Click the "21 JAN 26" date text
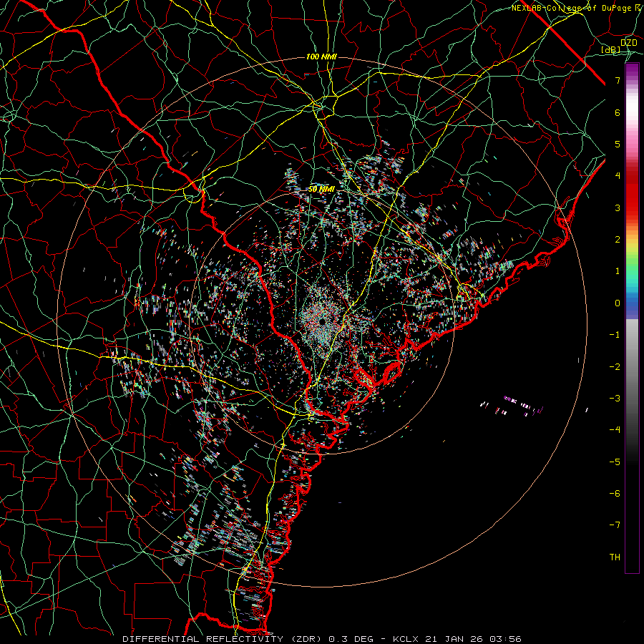This screenshot has width=644, height=644. click(x=453, y=639)
